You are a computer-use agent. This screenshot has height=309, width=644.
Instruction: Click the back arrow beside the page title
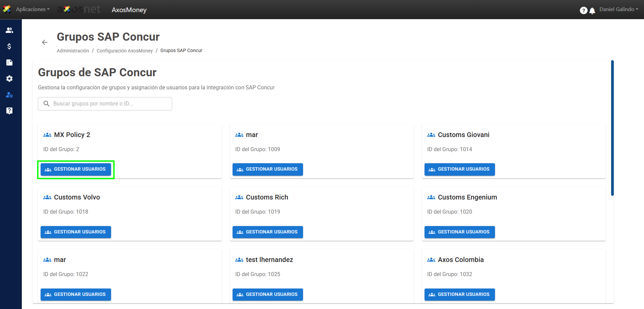tap(45, 42)
